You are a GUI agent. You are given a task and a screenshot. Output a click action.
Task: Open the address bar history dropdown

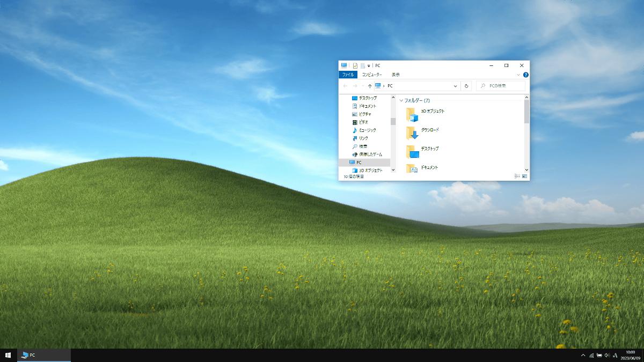(x=456, y=86)
